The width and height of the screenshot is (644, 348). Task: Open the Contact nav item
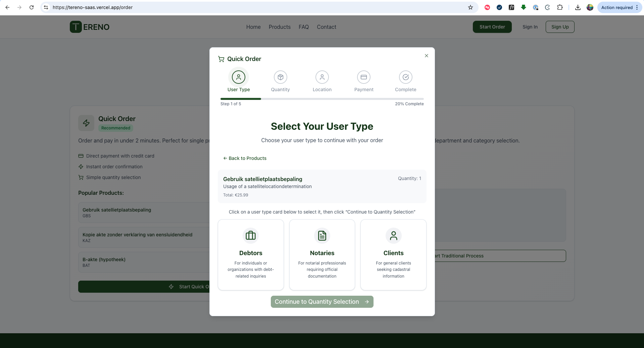[x=327, y=27]
